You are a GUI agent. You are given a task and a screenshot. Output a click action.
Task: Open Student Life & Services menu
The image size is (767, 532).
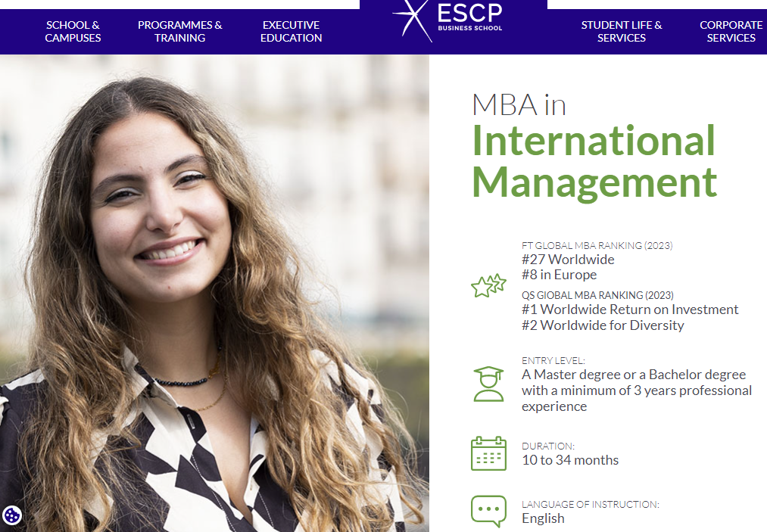pos(621,31)
